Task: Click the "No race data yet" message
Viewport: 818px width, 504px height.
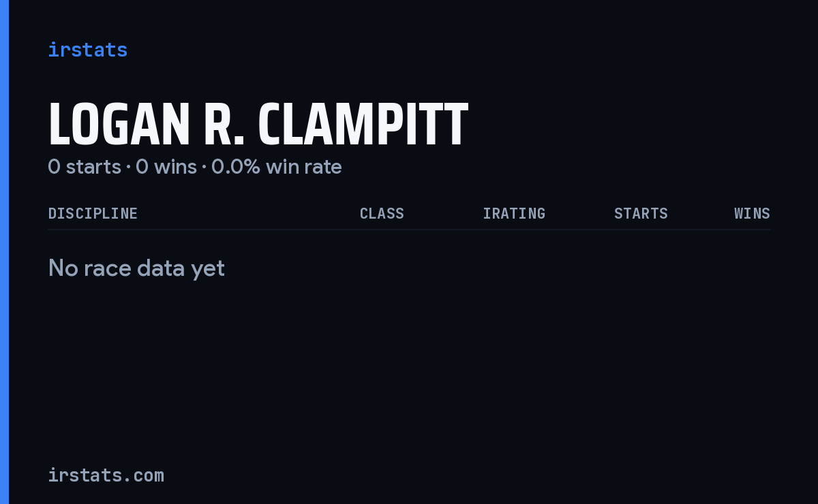Action: 136,268
